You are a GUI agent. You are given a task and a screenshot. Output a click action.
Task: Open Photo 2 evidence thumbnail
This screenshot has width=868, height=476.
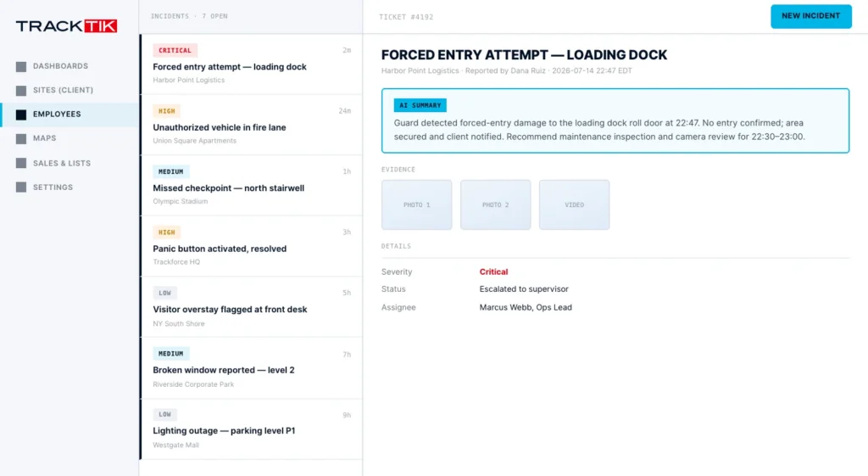pyautogui.click(x=495, y=204)
